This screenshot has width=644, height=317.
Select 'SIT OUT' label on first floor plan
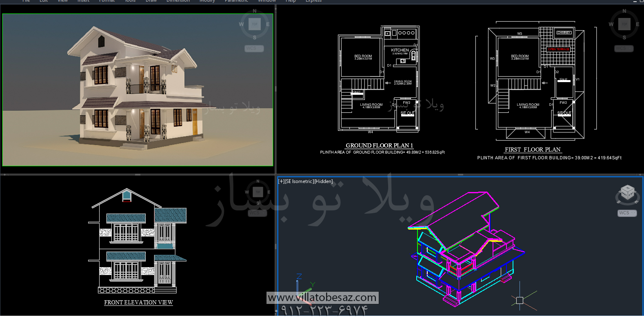tap(564, 113)
